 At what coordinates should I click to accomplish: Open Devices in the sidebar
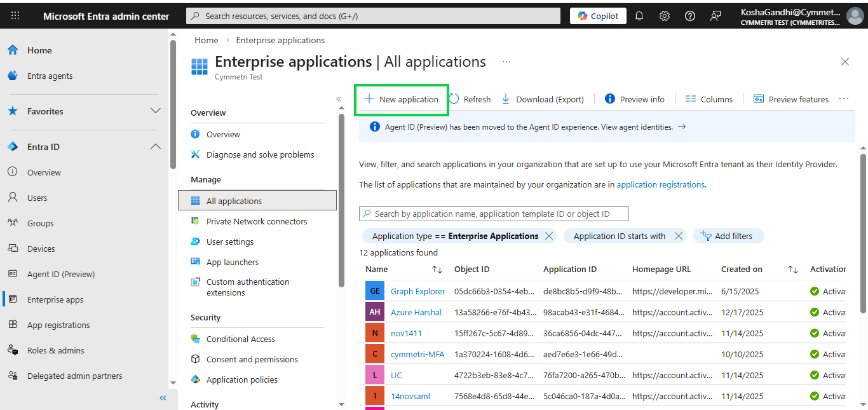coord(41,249)
